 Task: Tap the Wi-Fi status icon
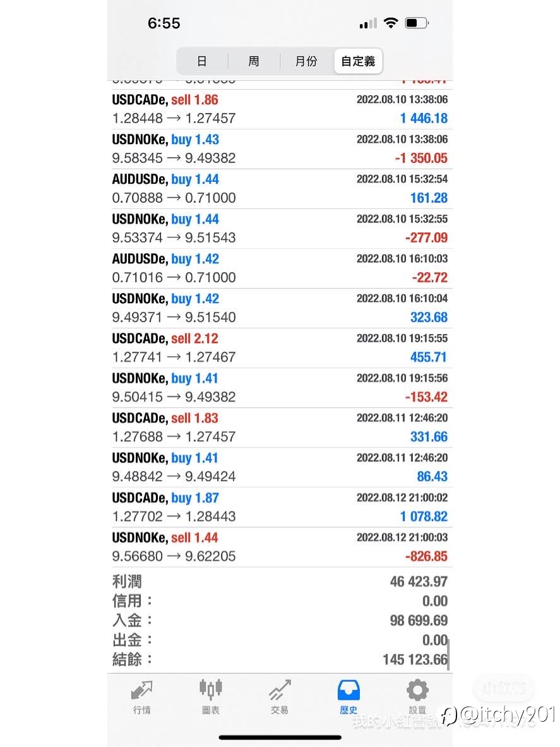pyautogui.click(x=391, y=23)
